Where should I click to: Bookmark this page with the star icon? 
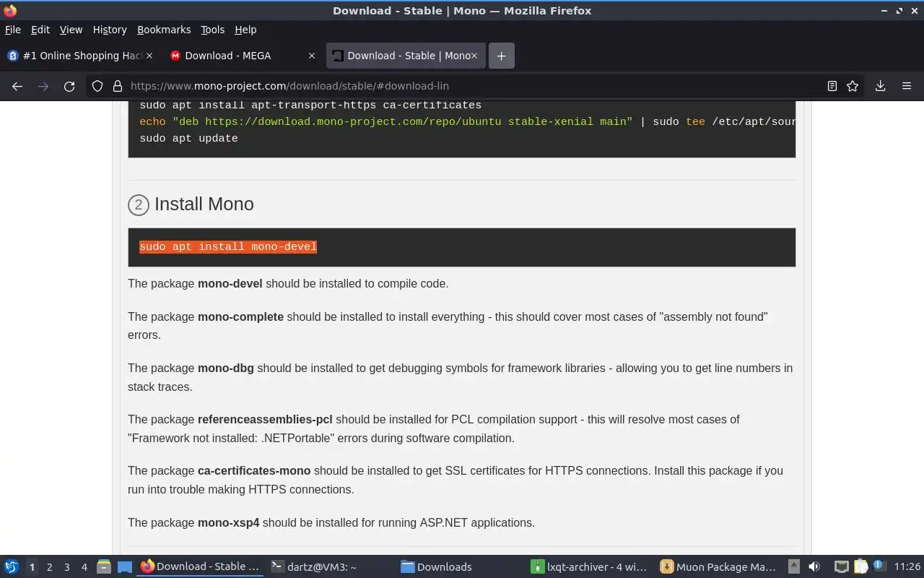[x=853, y=86]
